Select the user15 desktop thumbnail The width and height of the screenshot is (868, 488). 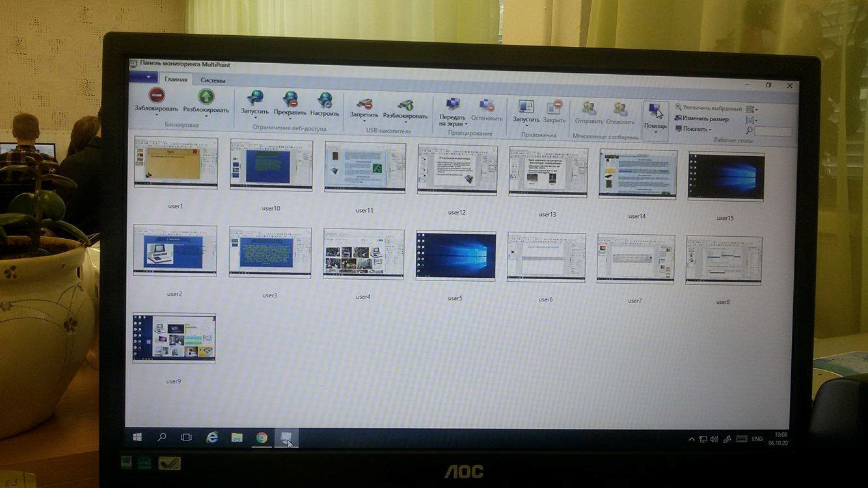(726, 176)
